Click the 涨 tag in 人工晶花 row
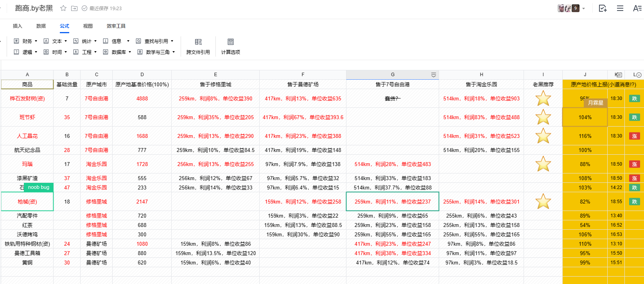The width and height of the screenshot is (644, 284). [635, 136]
